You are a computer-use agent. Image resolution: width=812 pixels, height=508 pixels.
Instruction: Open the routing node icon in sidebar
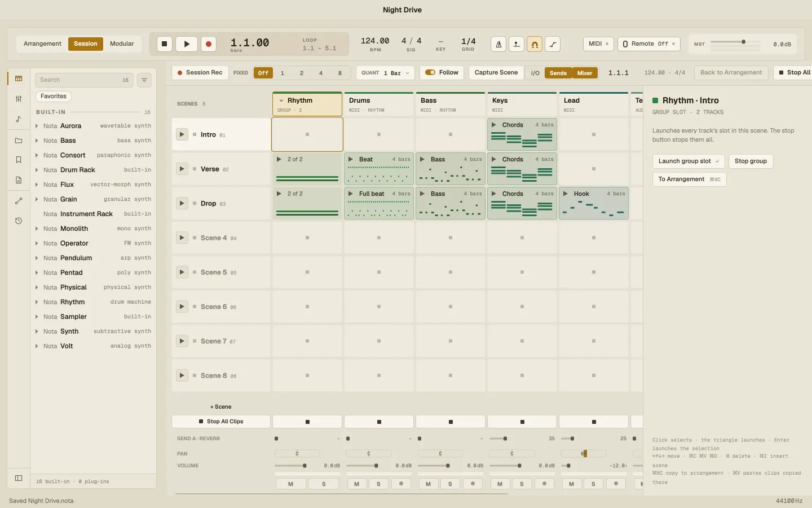(x=19, y=201)
